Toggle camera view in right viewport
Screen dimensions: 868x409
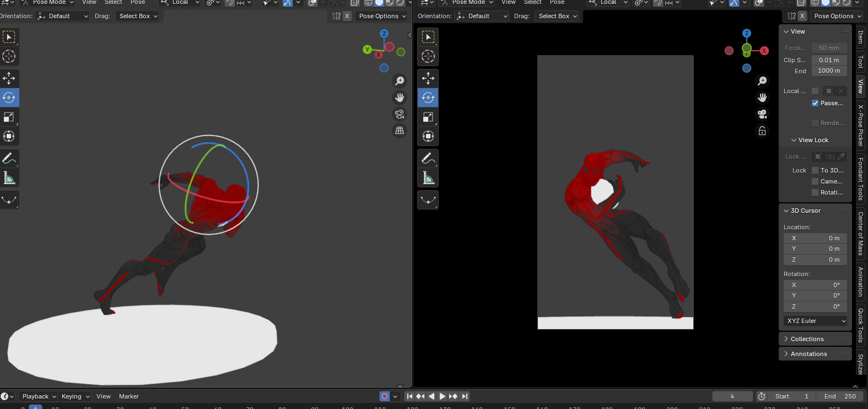click(x=762, y=114)
